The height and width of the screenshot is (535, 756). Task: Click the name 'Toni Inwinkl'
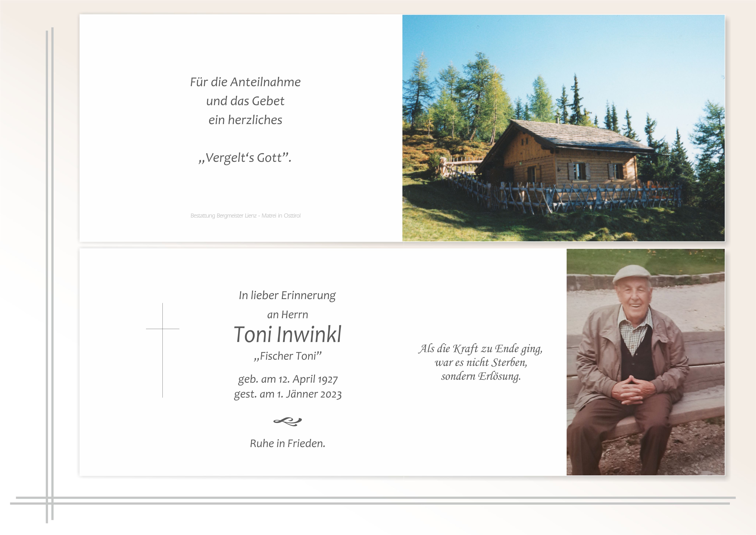288,334
